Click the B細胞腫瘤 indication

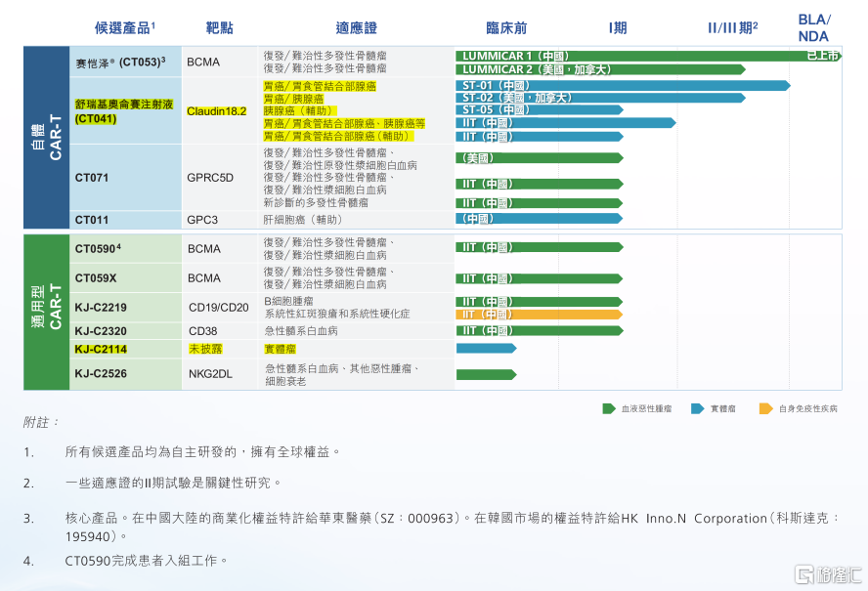tap(289, 301)
